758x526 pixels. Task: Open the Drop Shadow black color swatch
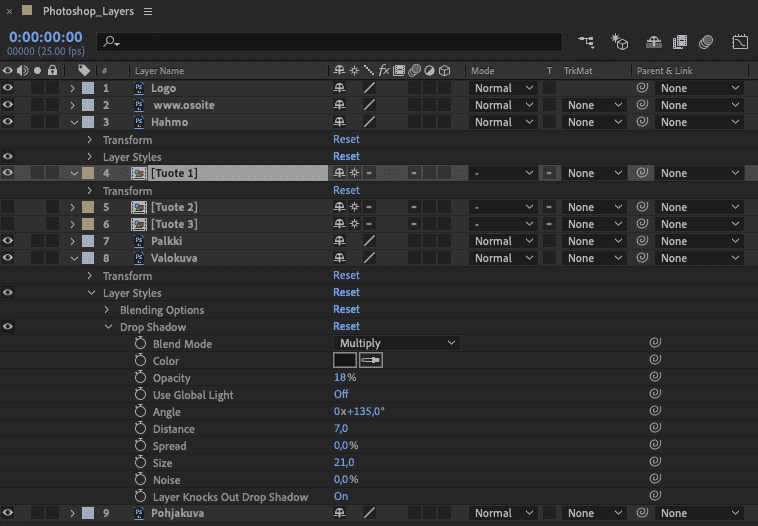345,360
